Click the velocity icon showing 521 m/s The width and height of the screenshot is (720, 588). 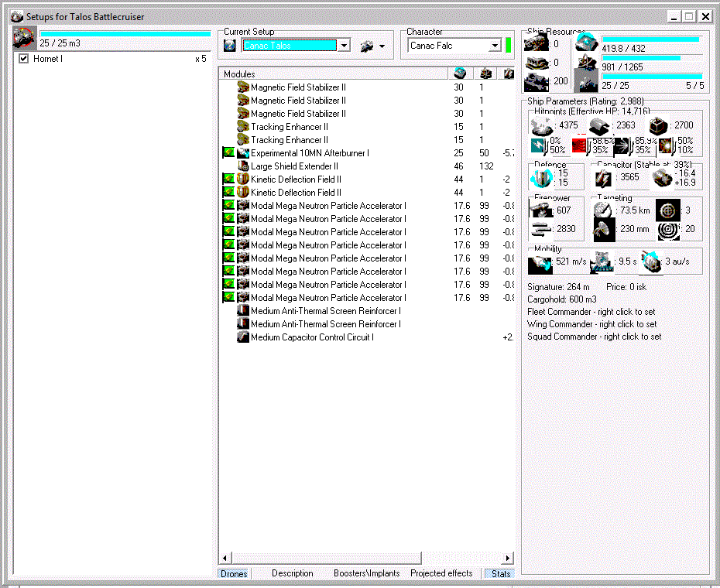click(540, 263)
